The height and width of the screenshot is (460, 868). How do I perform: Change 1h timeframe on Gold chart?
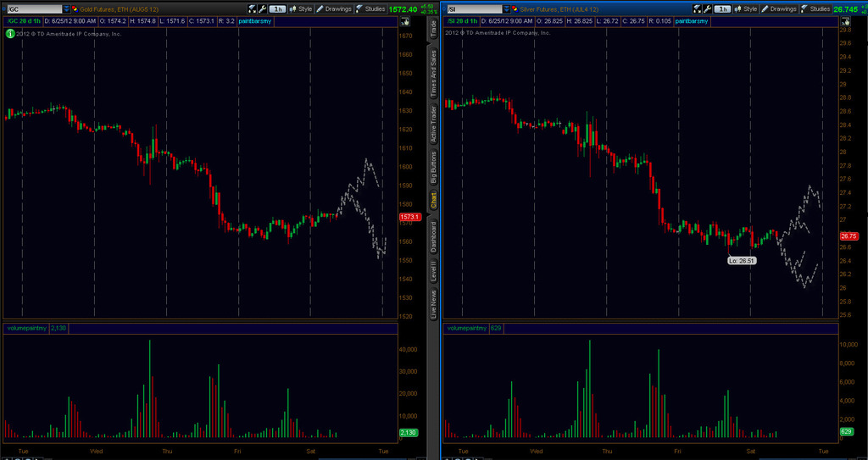click(x=277, y=8)
